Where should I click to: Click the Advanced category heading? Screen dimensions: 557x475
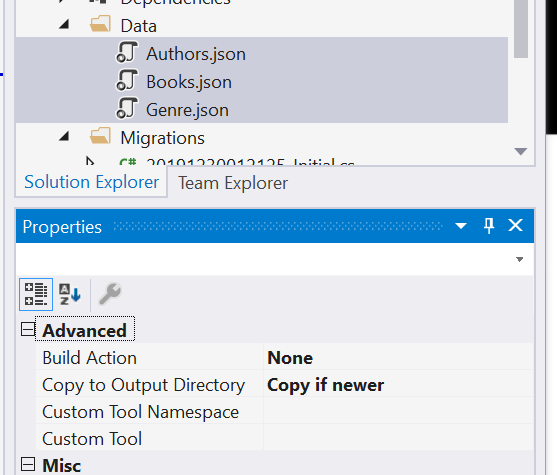(85, 330)
